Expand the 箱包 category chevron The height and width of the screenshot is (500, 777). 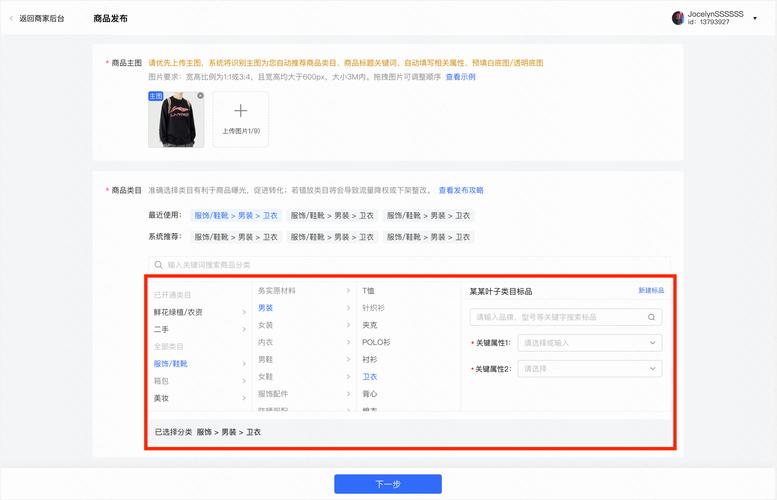[244, 381]
